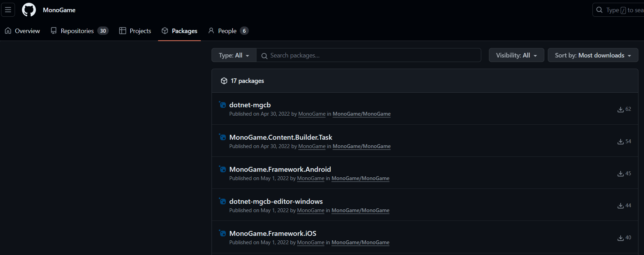Click the download icon showing 62 downloads

[620, 109]
